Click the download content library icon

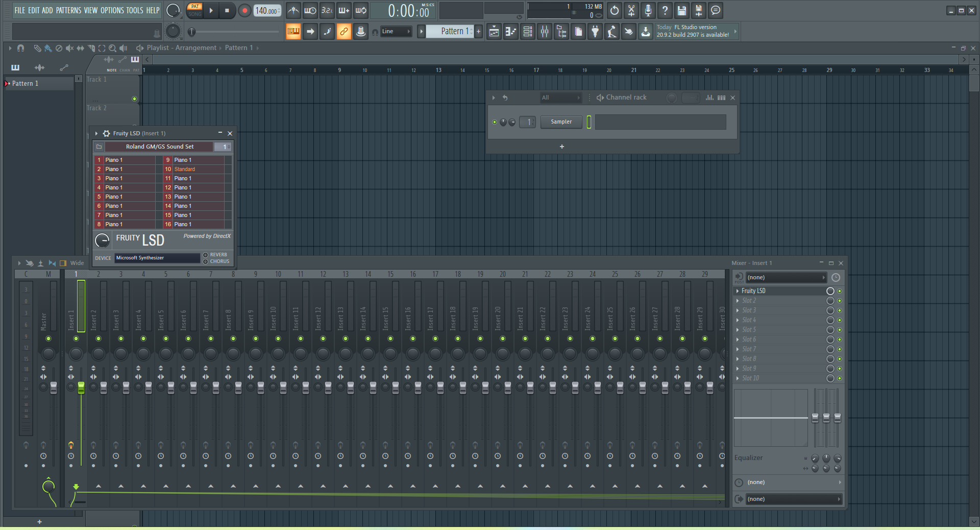(646, 32)
